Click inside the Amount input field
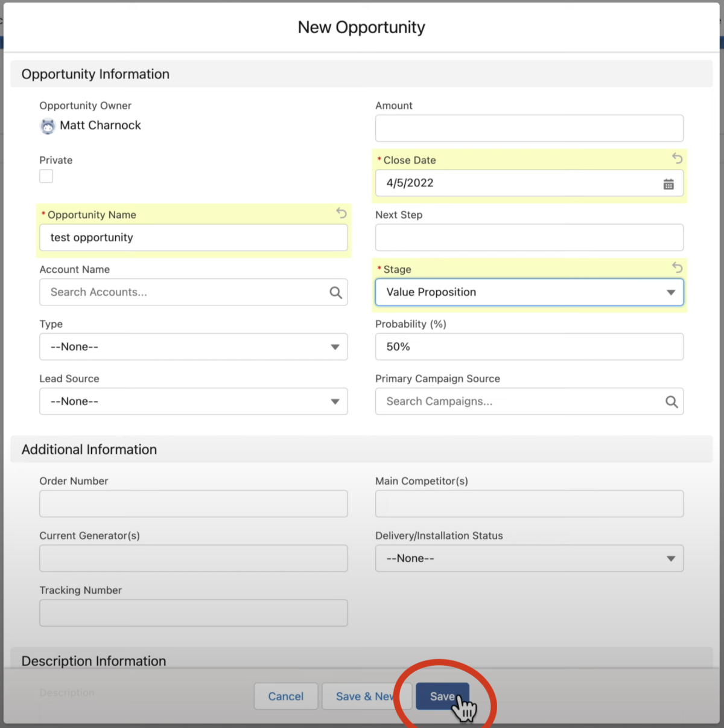 [x=529, y=128]
